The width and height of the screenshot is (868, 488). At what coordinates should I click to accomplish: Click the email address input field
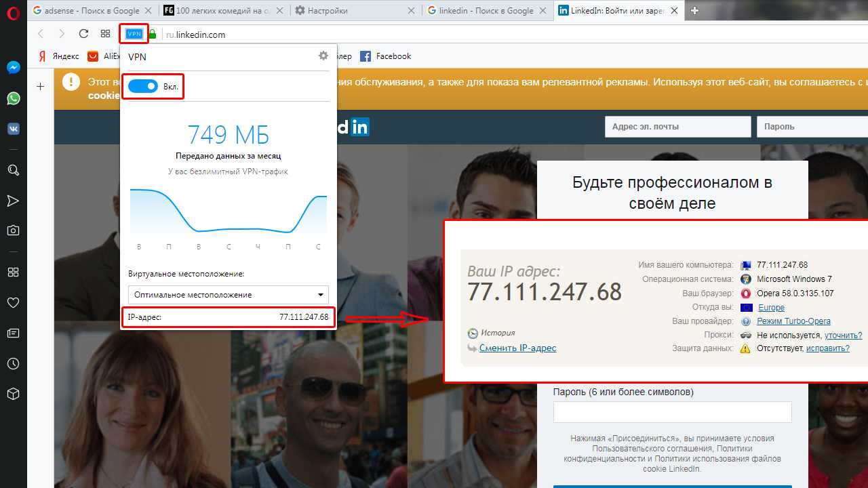677,127
